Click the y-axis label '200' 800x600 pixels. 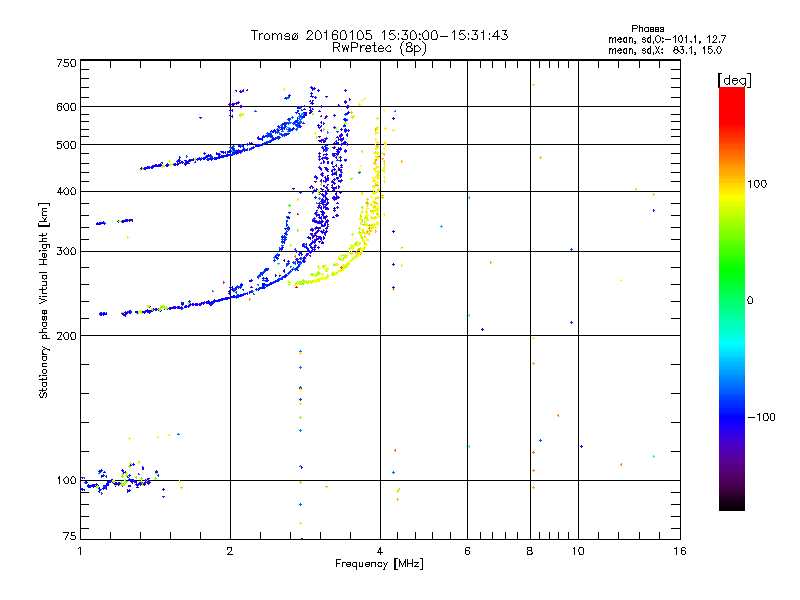(x=66, y=336)
